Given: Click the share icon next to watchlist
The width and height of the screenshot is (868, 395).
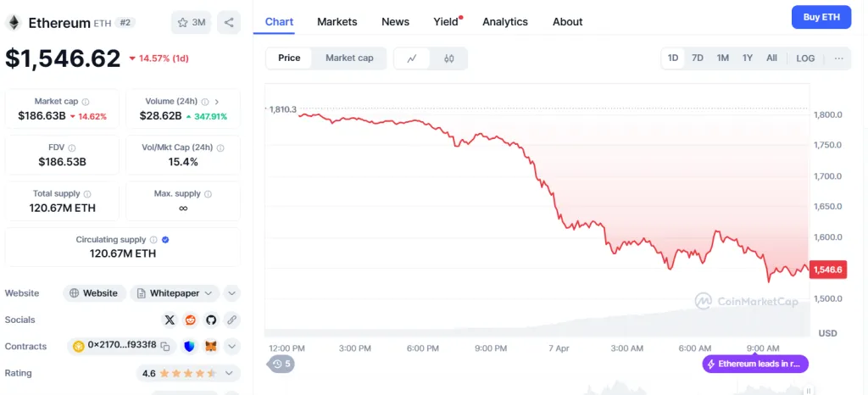Looking at the screenshot, I should (229, 23).
